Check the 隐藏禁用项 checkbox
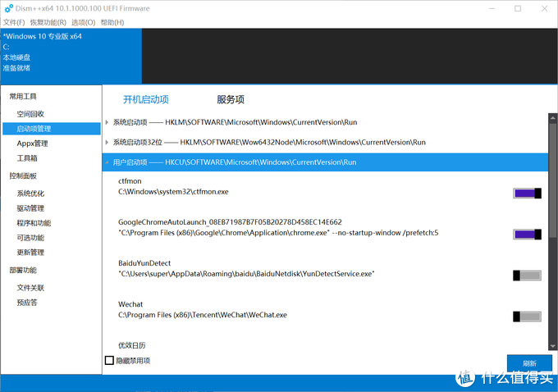 [110, 360]
